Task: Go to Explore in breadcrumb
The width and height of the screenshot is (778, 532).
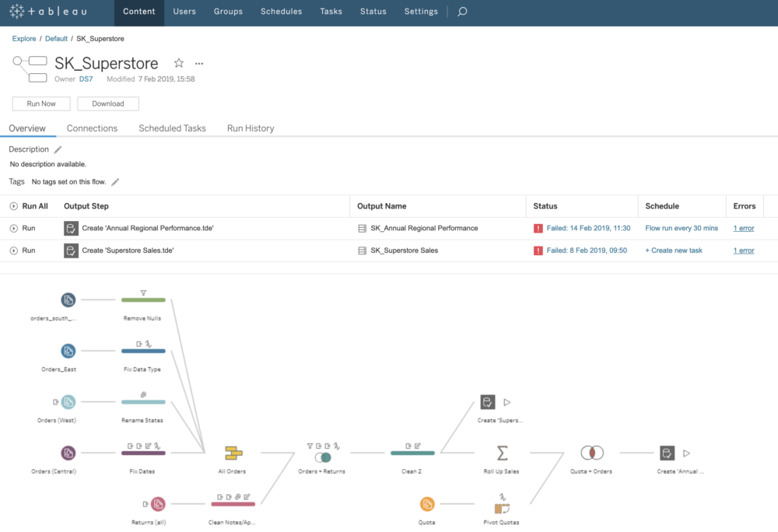Action: click(24, 39)
